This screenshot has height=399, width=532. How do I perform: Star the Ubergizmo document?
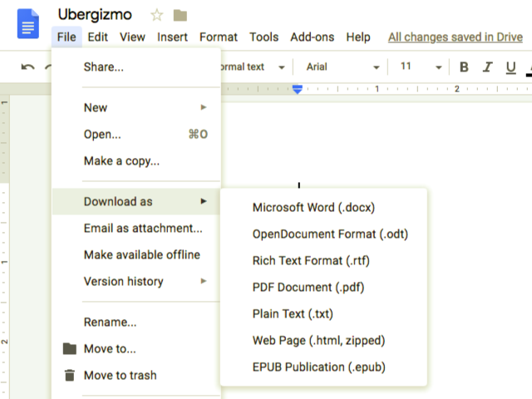157,15
